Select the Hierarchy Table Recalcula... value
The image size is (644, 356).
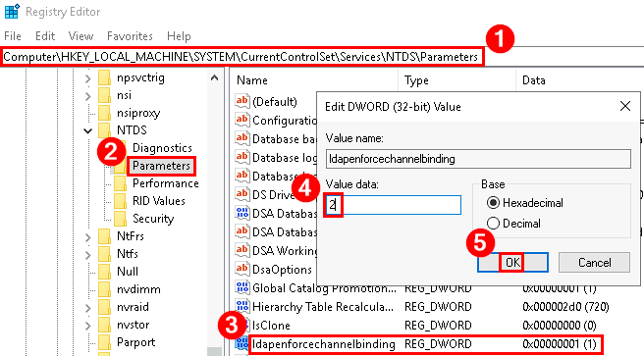click(x=323, y=307)
